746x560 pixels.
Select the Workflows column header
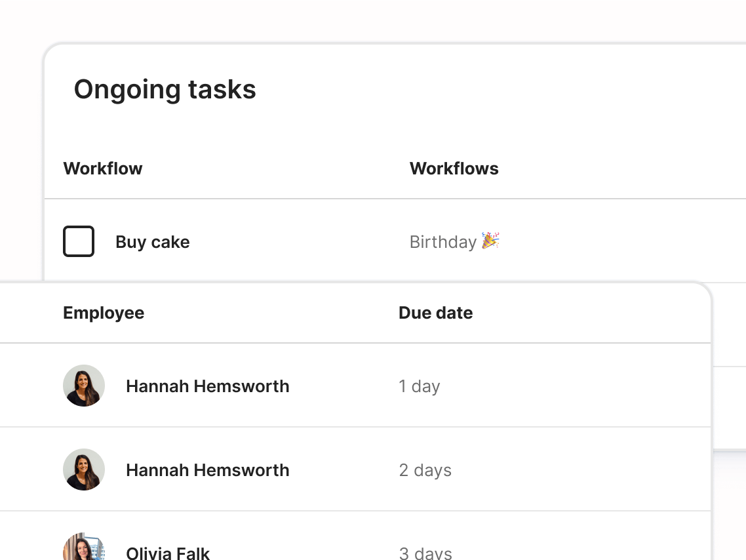(454, 169)
